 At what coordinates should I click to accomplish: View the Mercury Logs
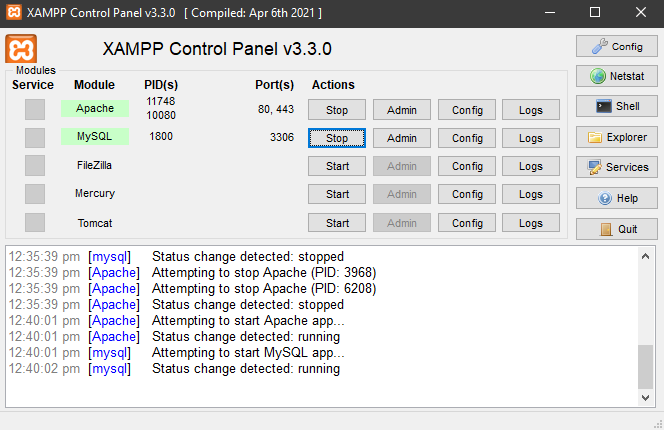pyautogui.click(x=531, y=194)
